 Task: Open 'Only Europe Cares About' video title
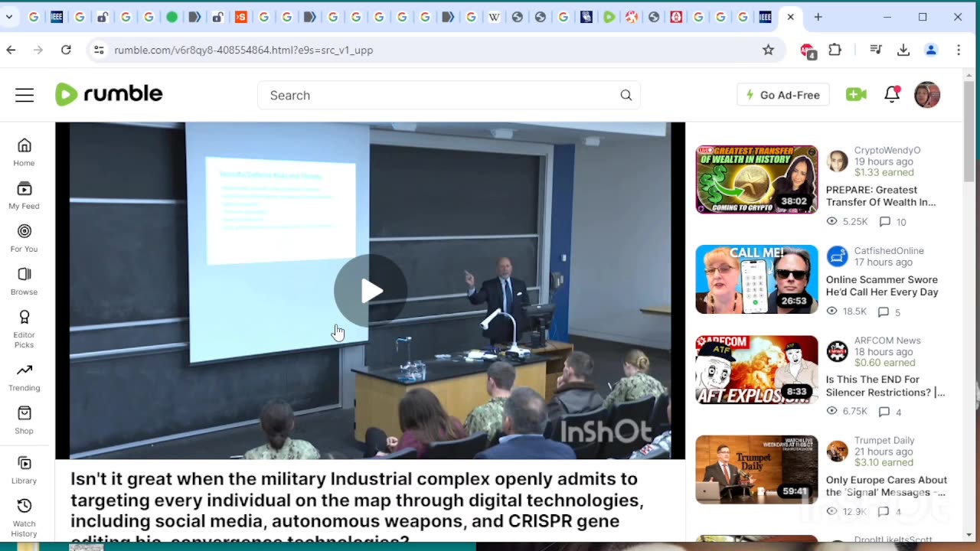[887, 486]
